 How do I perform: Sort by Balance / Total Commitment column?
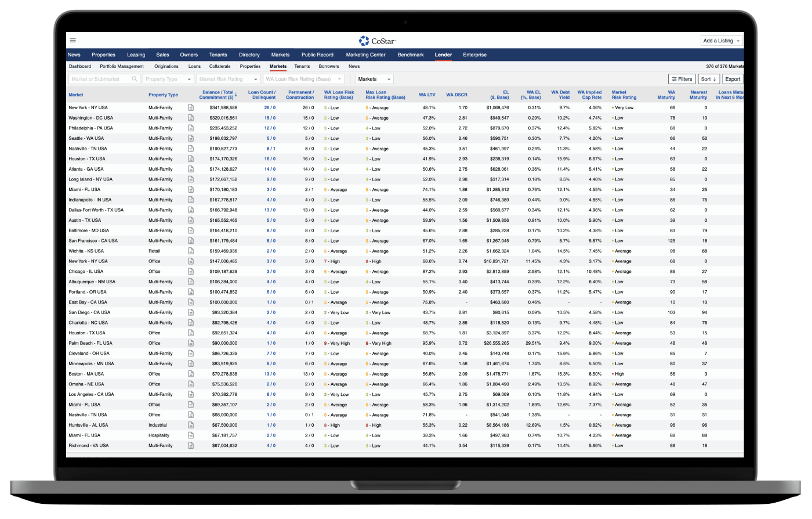[x=218, y=95]
